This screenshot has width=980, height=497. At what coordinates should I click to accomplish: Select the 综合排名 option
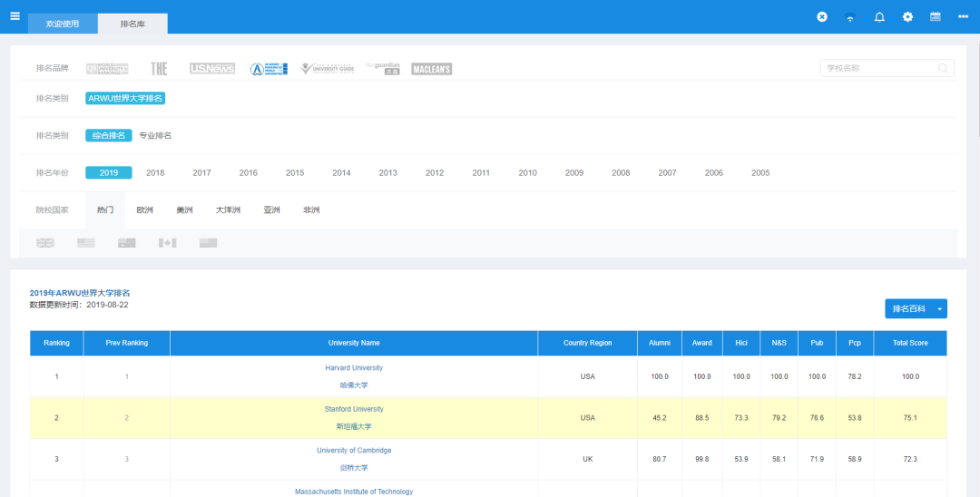109,135
